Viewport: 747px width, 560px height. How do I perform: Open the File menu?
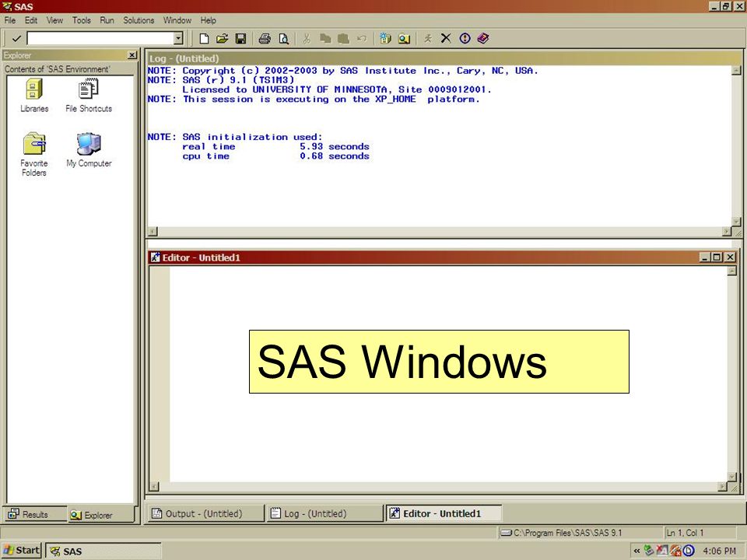(x=10, y=20)
